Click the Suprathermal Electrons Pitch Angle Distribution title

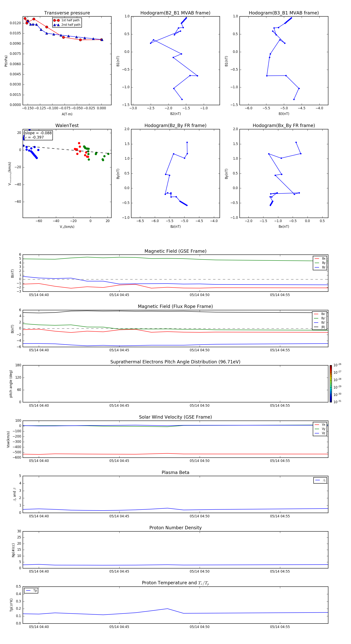pyautogui.click(x=175, y=362)
